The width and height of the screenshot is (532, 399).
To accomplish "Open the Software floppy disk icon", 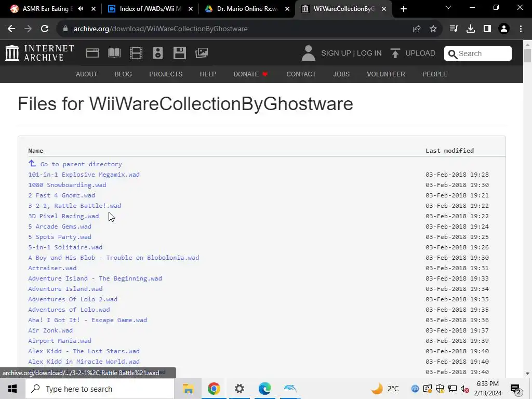I will pyautogui.click(x=179, y=53).
